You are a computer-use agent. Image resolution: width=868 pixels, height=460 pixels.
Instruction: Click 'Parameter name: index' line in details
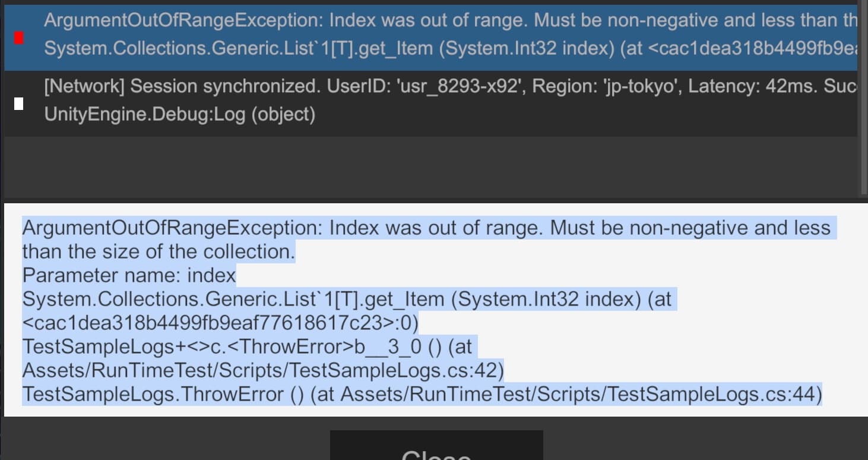tap(129, 276)
